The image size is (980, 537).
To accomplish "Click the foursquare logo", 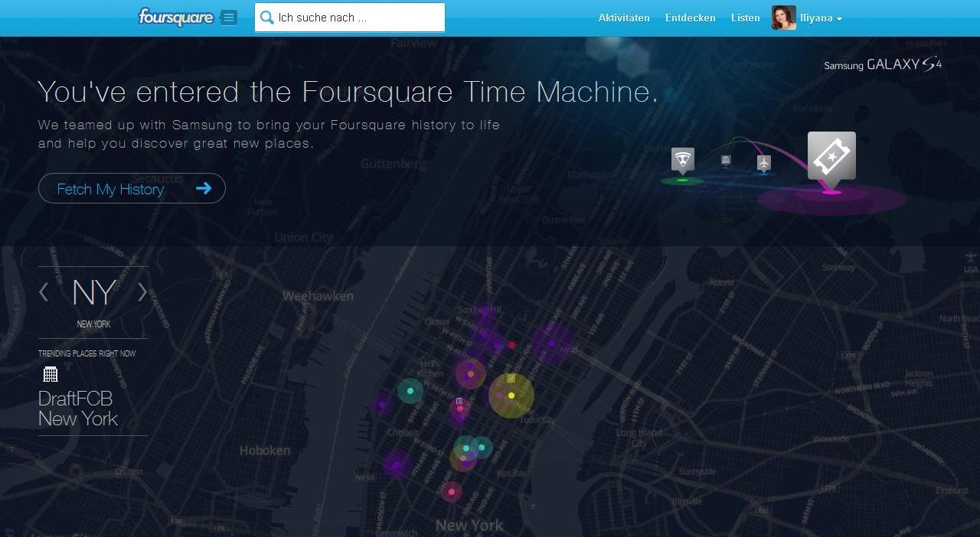I will pyautogui.click(x=175, y=17).
